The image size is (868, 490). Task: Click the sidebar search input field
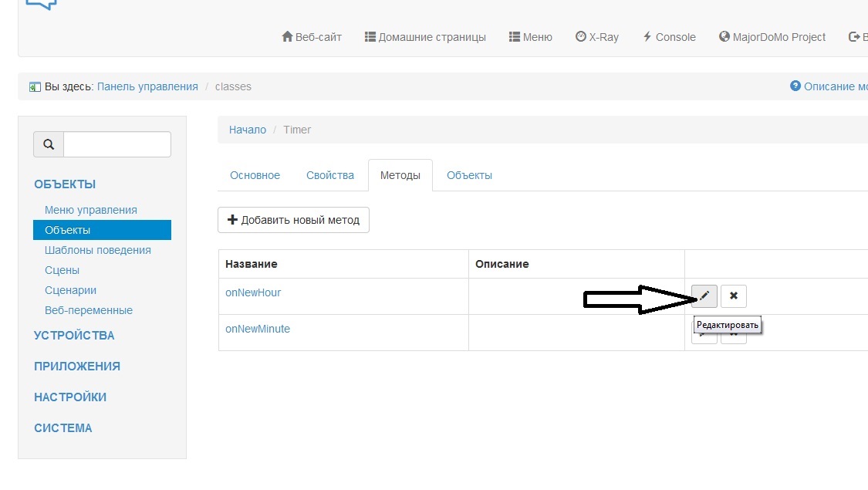[117, 144]
